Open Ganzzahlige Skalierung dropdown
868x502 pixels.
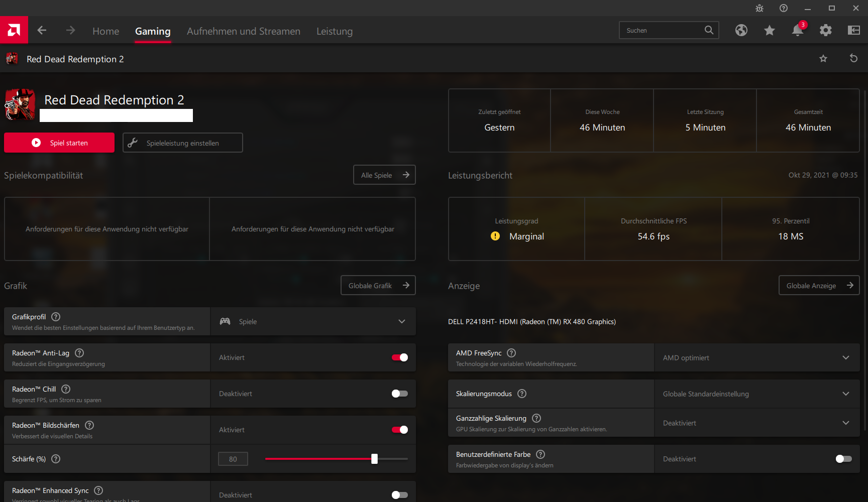pyautogui.click(x=757, y=423)
